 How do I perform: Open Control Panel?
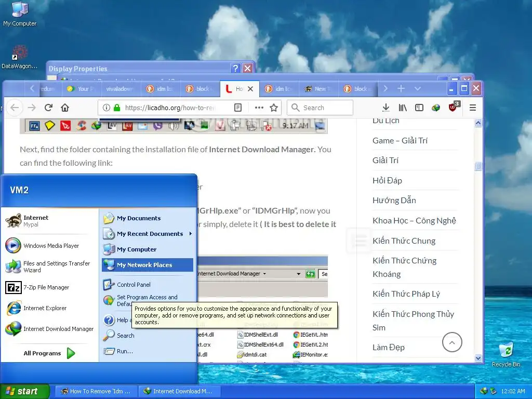click(x=147, y=285)
